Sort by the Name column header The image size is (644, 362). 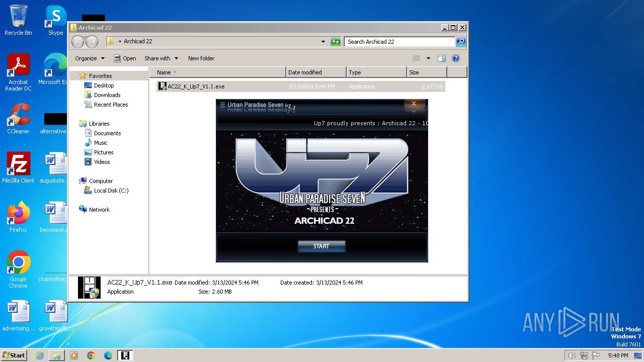[217, 72]
